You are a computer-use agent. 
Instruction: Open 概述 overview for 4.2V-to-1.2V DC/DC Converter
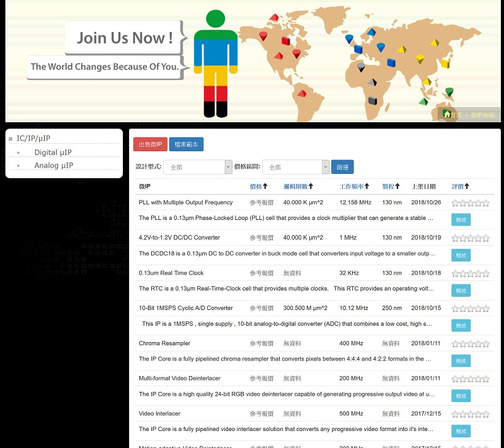(461, 255)
